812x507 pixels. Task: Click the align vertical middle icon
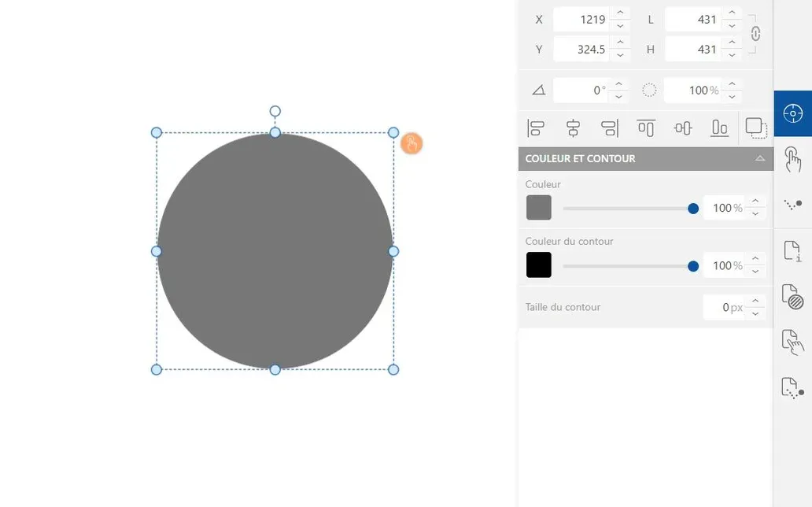[682, 128]
